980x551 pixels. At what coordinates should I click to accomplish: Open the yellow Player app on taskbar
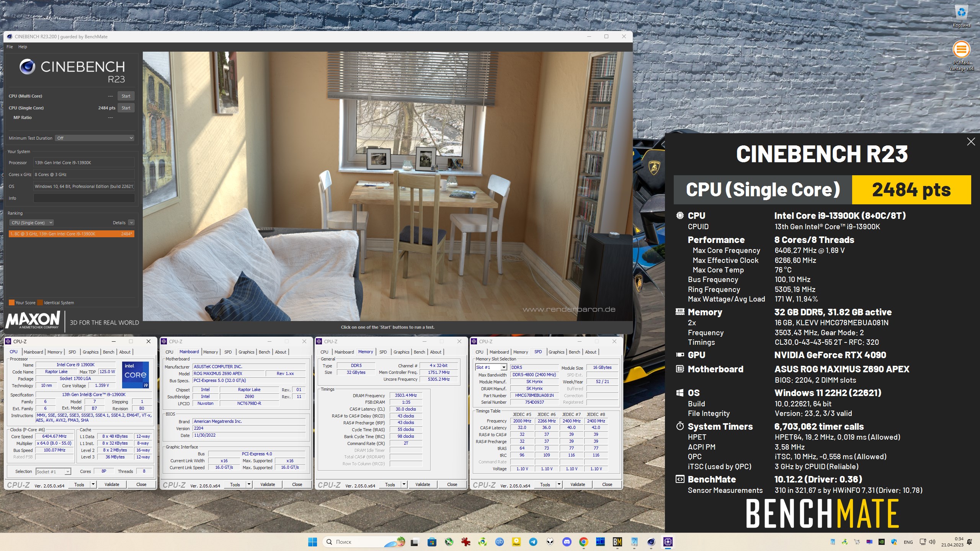[516, 542]
